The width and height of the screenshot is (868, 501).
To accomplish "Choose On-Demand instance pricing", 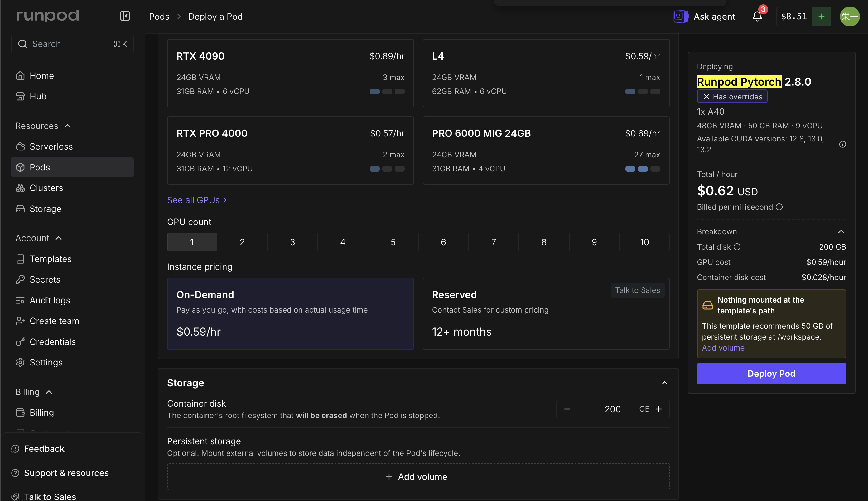I will tap(291, 314).
